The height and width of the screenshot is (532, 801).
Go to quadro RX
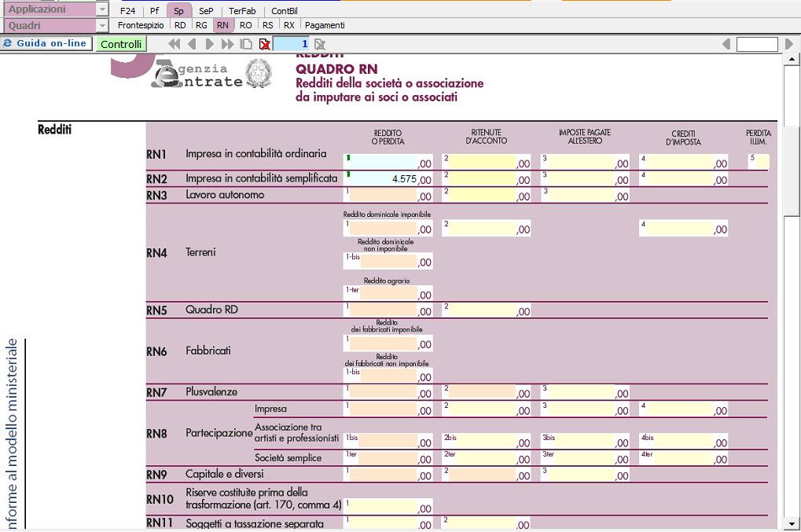[x=289, y=25]
